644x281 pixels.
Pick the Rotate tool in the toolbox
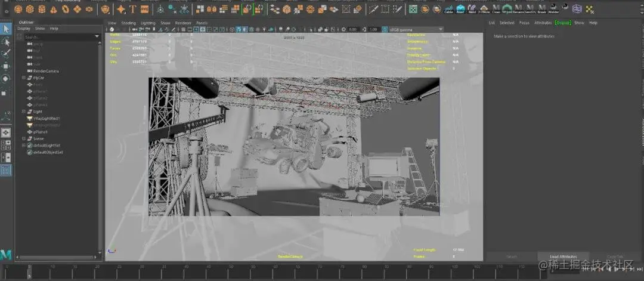6,79
